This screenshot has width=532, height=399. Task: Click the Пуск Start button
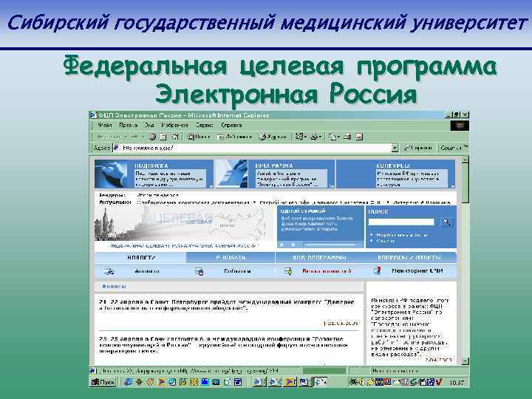(103, 382)
